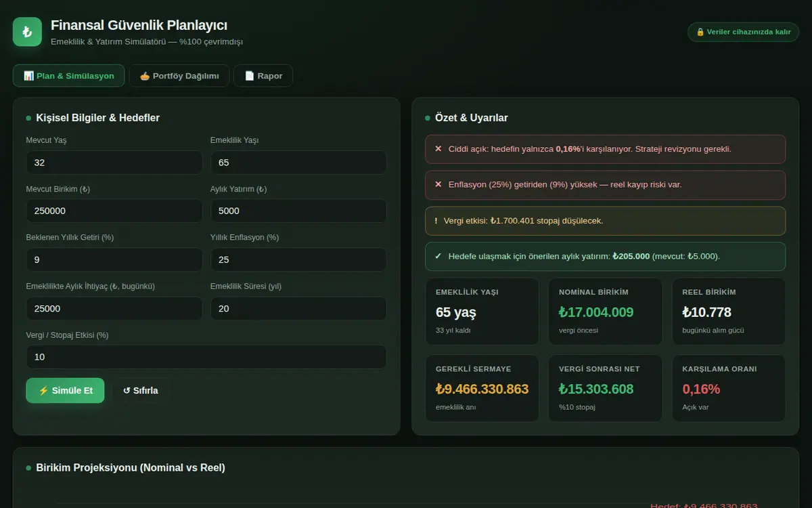Click the Özet & Uyarılar heading
The height and width of the screenshot is (508, 812).
472,118
